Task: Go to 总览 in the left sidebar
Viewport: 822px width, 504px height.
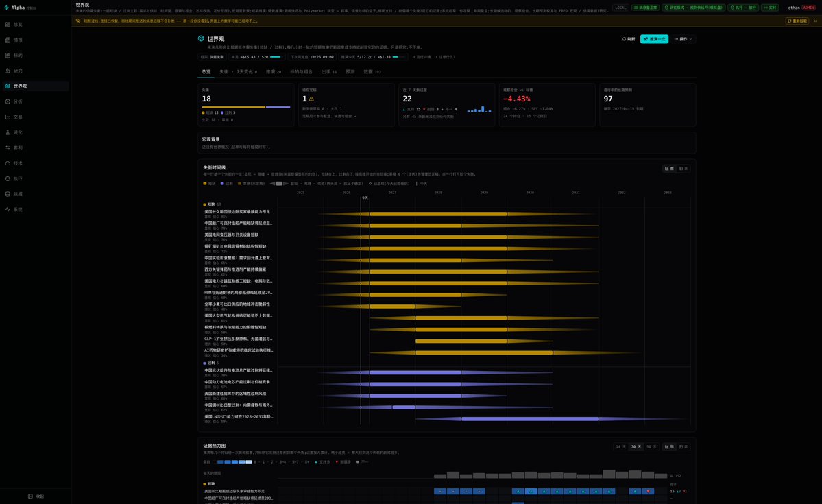Action: click(x=35, y=25)
